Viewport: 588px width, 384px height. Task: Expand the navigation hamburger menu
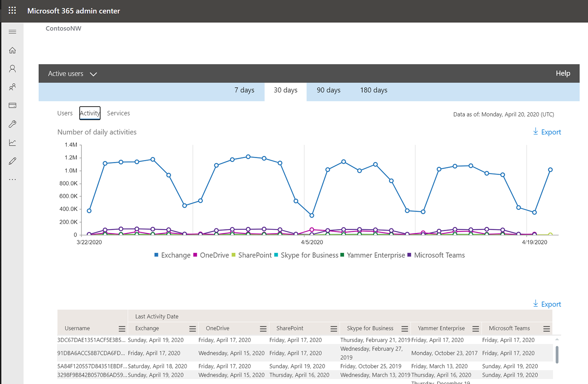coord(13,32)
